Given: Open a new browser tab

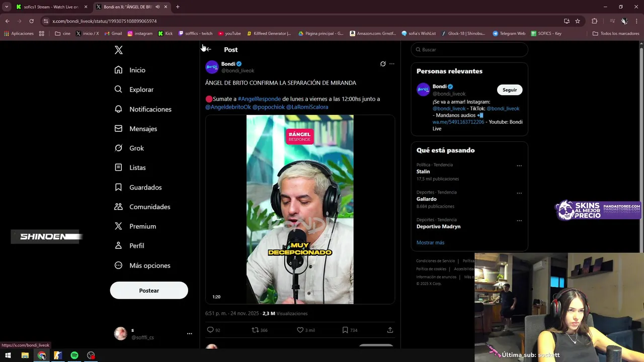Looking at the screenshot, I should point(178,7).
